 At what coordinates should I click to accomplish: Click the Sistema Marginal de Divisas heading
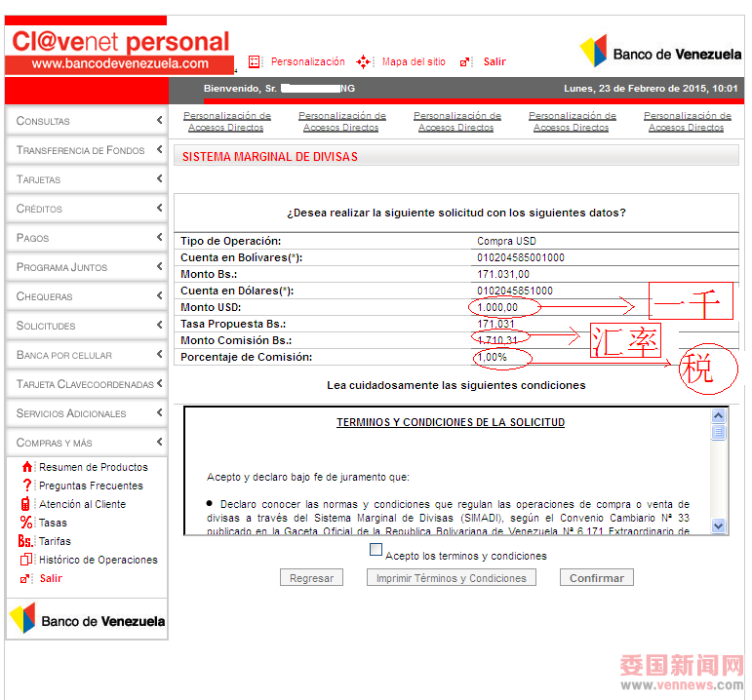pos(269,157)
